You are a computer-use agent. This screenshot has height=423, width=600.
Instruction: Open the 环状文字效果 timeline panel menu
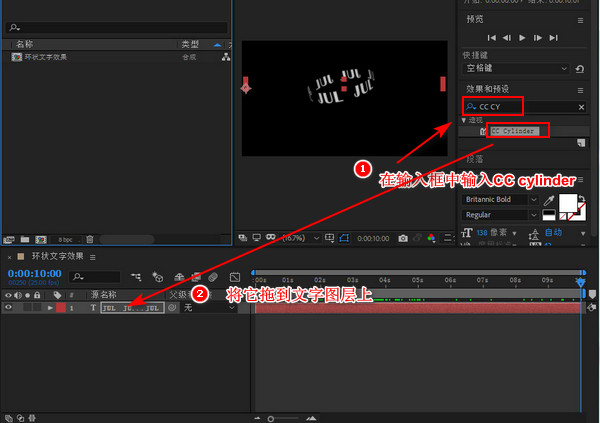click(x=93, y=257)
